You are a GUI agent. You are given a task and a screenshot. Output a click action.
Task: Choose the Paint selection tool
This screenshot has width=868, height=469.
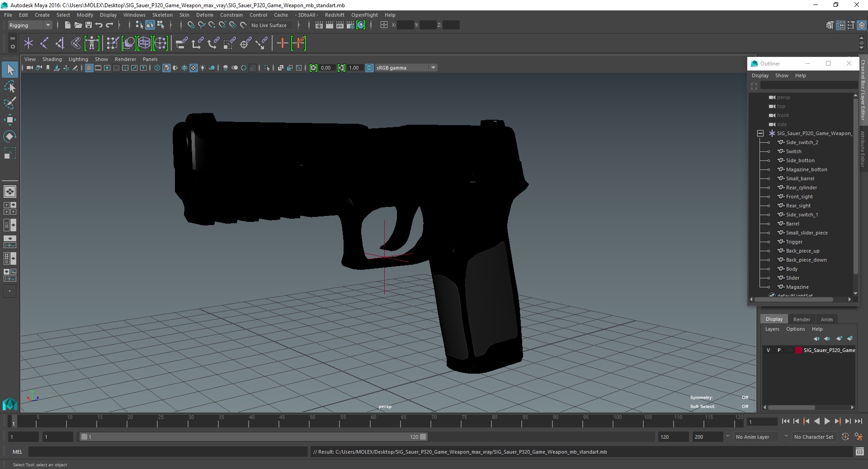pyautogui.click(x=10, y=103)
